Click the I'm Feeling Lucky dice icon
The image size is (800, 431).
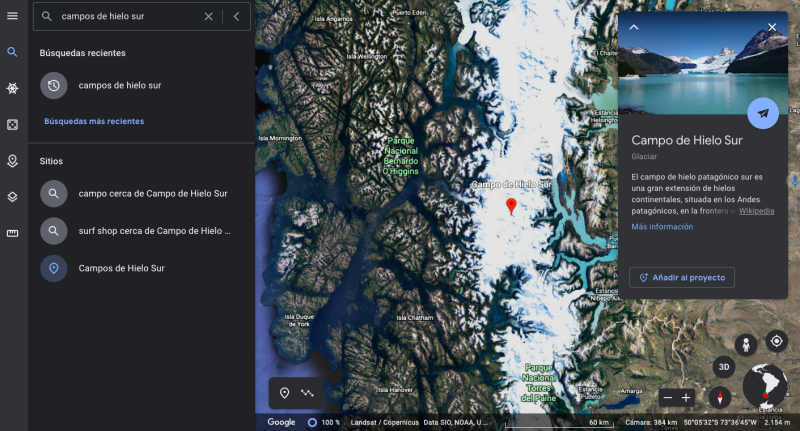click(x=12, y=125)
